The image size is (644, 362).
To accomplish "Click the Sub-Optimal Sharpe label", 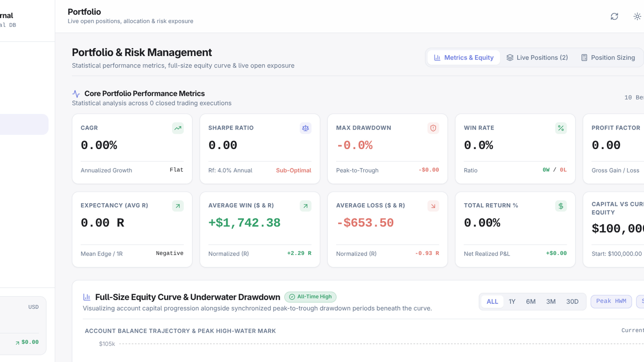I will point(294,170).
